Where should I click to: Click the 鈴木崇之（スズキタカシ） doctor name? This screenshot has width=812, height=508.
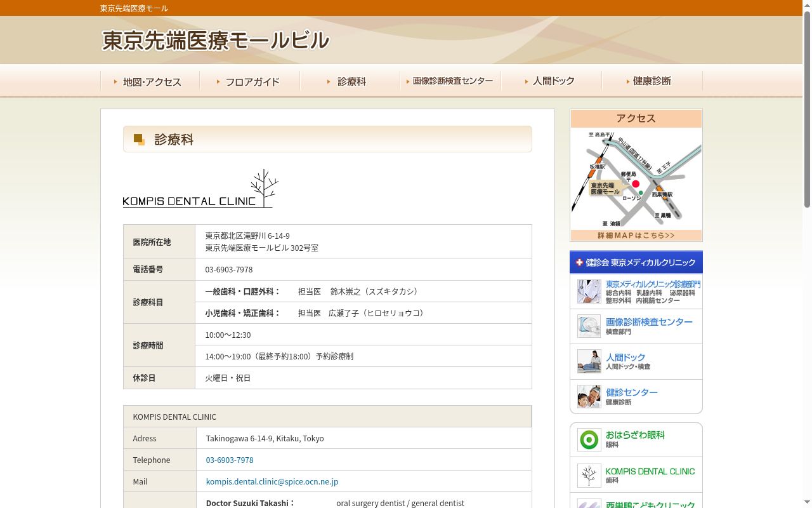pos(376,291)
